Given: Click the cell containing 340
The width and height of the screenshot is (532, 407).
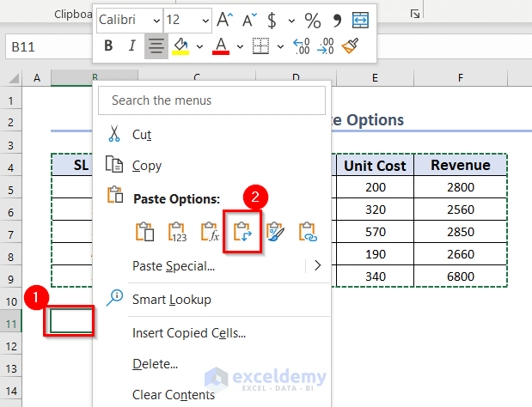Looking at the screenshot, I should tap(375, 276).
